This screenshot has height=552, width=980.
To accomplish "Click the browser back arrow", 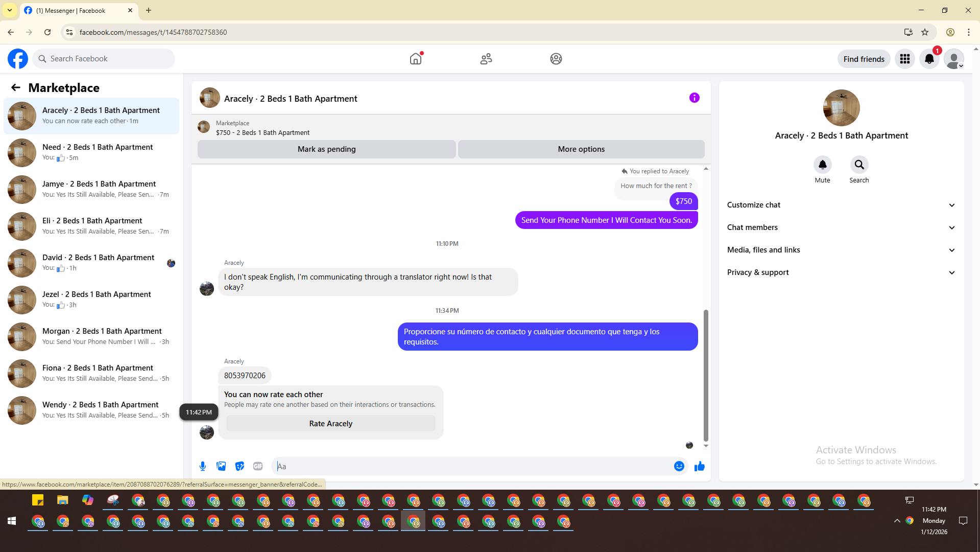I will point(11,32).
